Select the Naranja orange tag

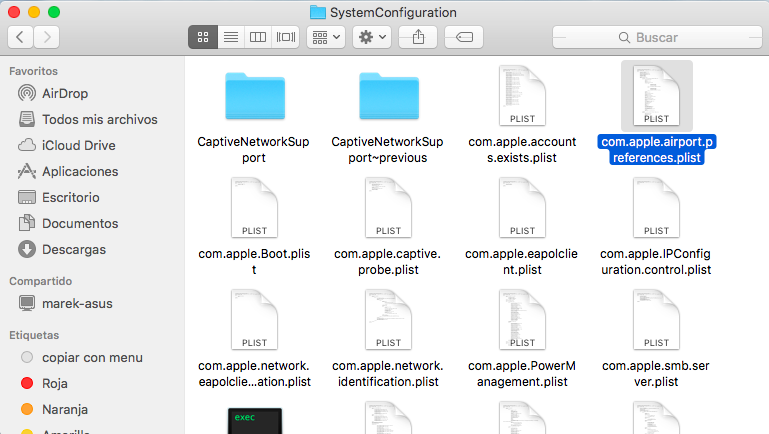(54, 409)
